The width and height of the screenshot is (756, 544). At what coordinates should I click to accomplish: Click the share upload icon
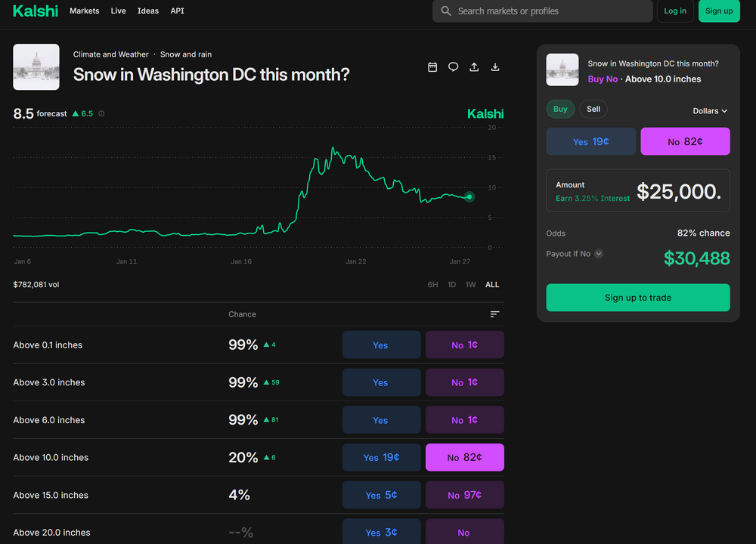[x=474, y=67]
